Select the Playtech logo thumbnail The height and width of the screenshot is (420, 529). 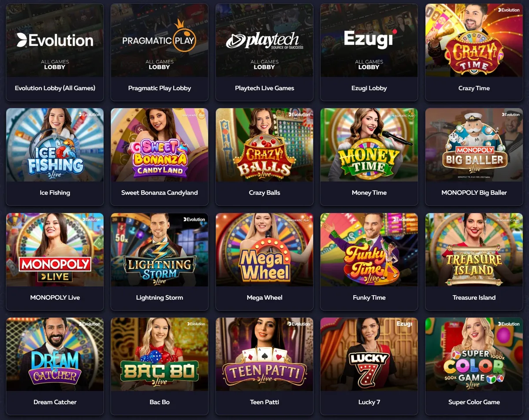[x=264, y=41]
